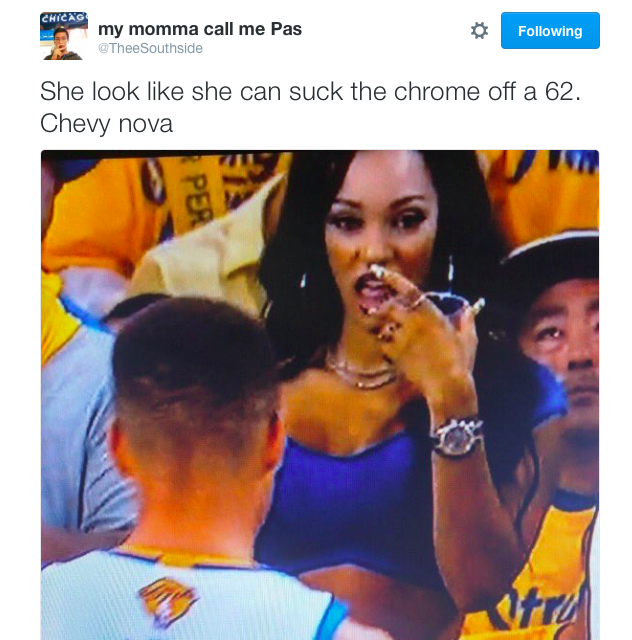Click the blue Following button

point(550,31)
